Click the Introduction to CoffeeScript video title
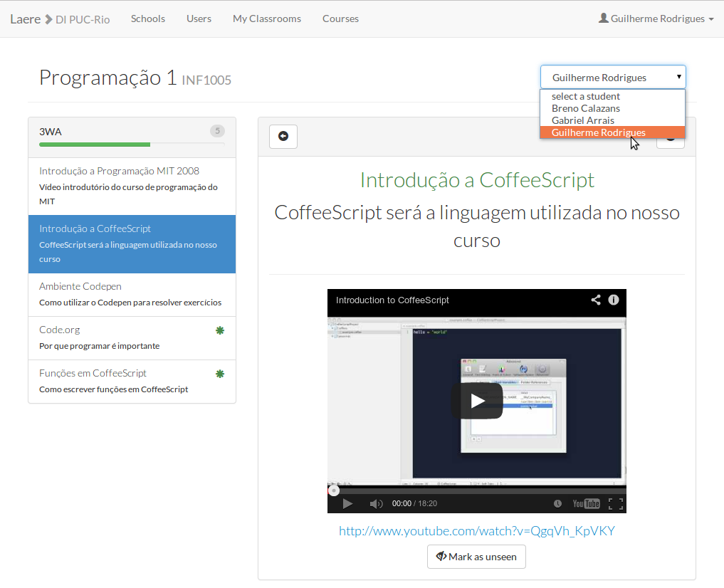This screenshot has width=724, height=588. (x=392, y=300)
